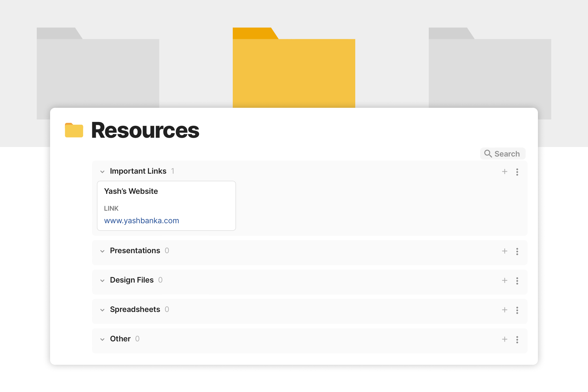Click the Resources page title

click(145, 130)
